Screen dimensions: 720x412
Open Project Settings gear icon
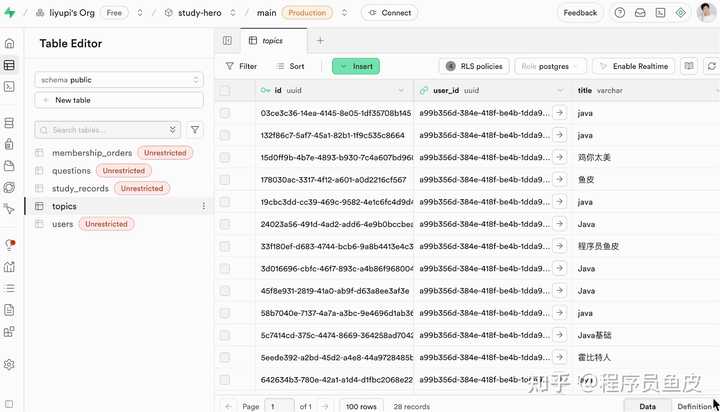(x=9, y=365)
